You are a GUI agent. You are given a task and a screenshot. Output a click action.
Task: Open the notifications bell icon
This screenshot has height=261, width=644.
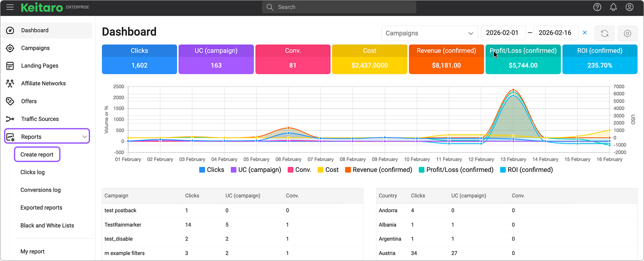coord(613,7)
